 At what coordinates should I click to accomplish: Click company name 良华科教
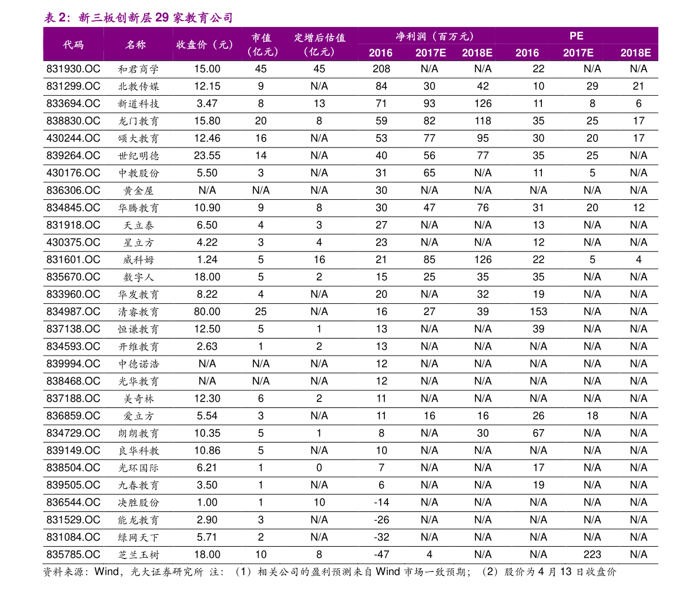coord(138,451)
